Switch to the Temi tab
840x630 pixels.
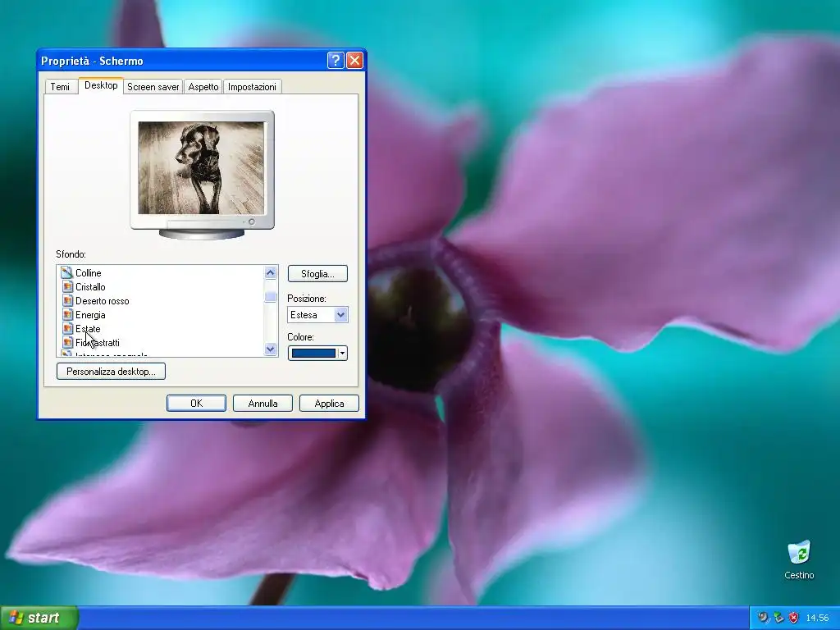pyautogui.click(x=60, y=87)
